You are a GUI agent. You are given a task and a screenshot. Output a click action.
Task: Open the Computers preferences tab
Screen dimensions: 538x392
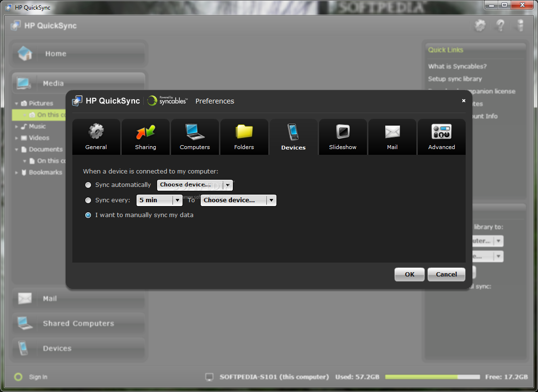[x=195, y=137]
